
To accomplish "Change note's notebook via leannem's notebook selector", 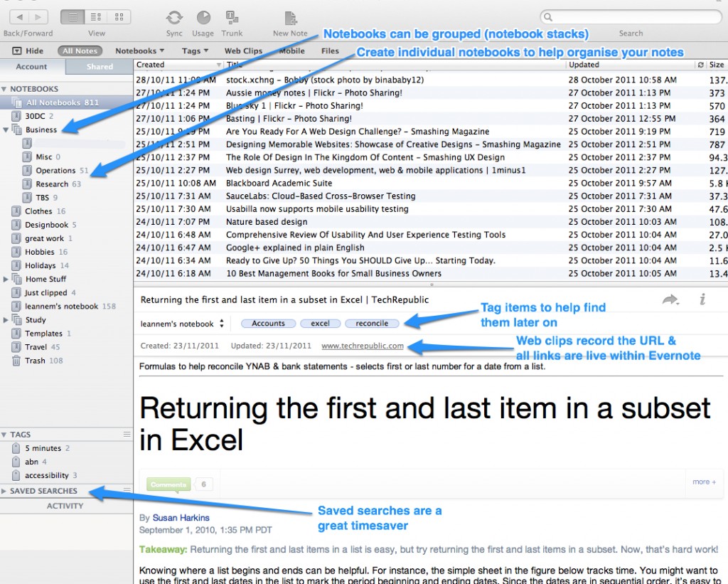I will pyautogui.click(x=183, y=324).
